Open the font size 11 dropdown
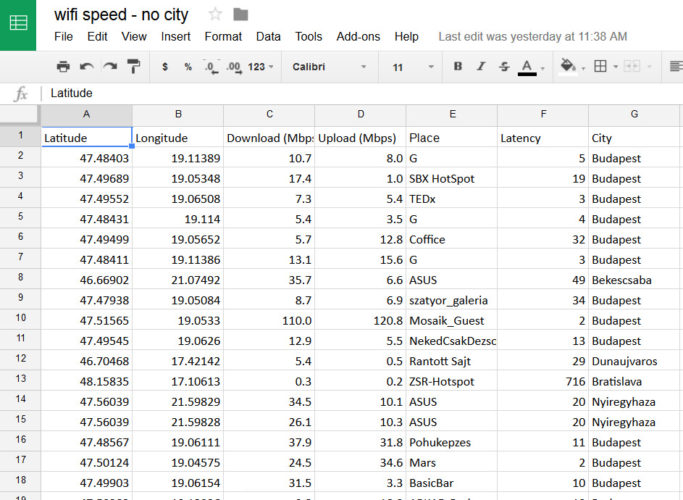The width and height of the screenshot is (683, 500). 412,67
